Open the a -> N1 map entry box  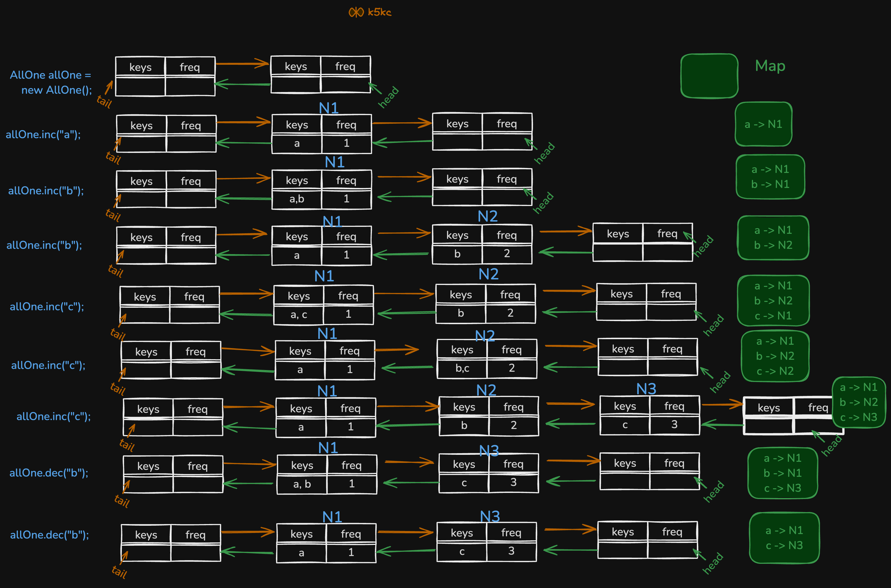click(763, 124)
